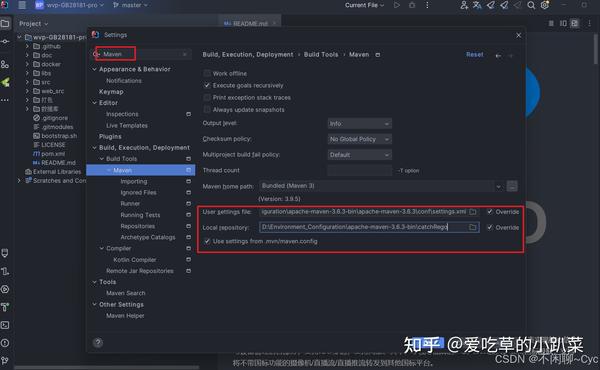Image resolution: width=600 pixels, height=370 pixels.
Task: Select Kotlin Compiler settings page
Action: point(135,260)
